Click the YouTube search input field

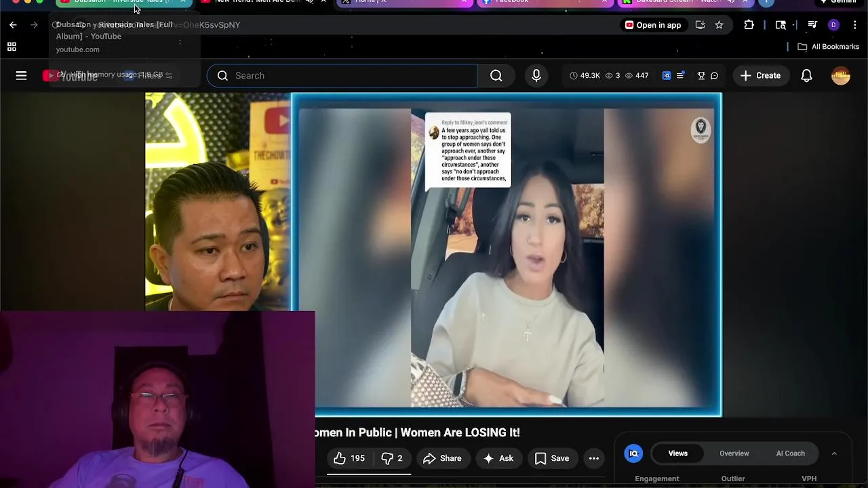point(342,75)
